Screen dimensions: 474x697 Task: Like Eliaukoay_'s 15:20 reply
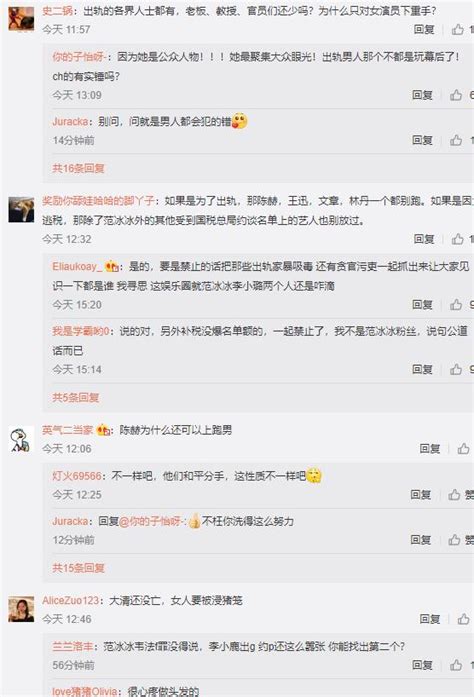[x=456, y=304]
